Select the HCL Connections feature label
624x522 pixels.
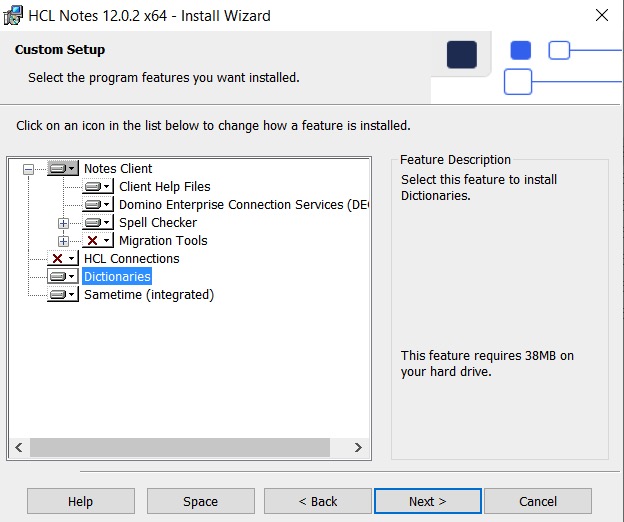pos(131,259)
